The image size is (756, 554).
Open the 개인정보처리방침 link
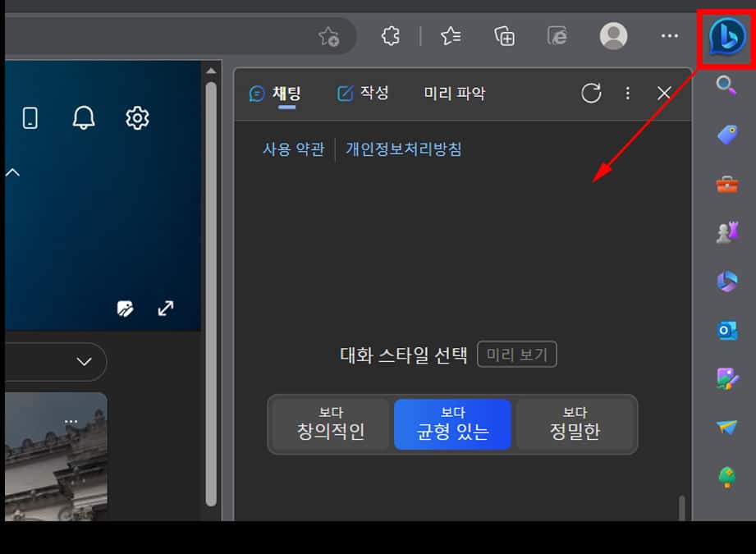(x=404, y=149)
